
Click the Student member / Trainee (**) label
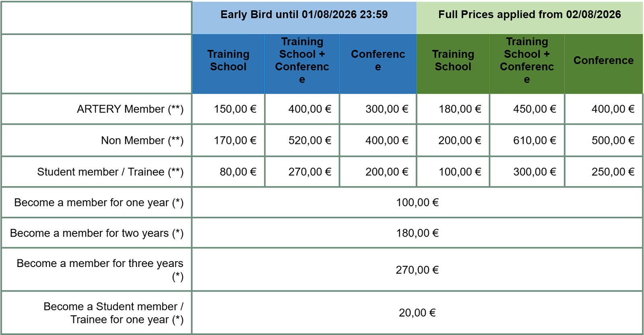click(110, 172)
